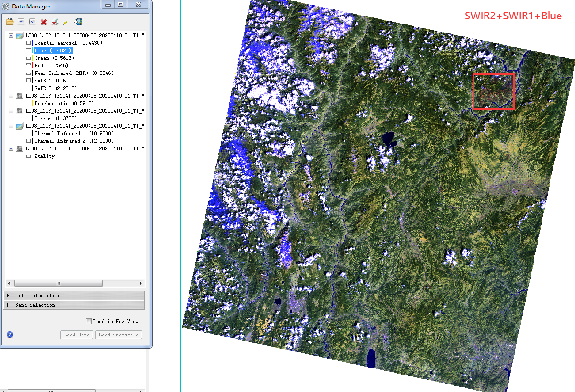The height and width of the screenshot is (392, 575).
Task: Select the SWIR 1 (1.6090) band
Action: pos(56,81)
